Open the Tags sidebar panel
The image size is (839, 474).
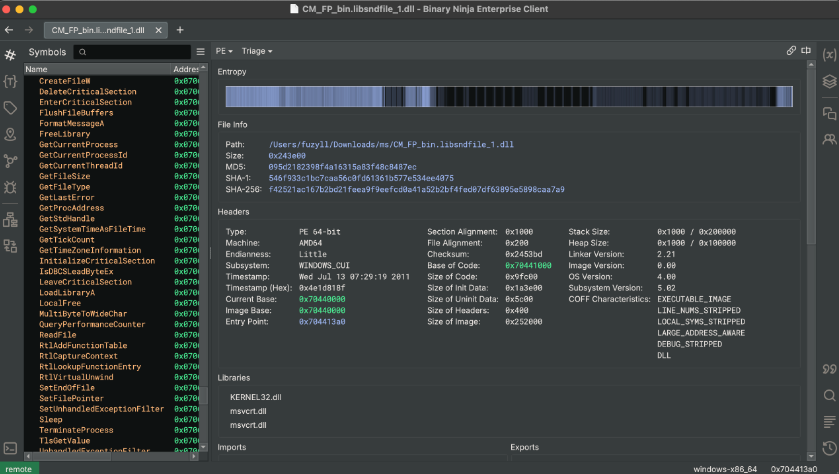(10, 107)
